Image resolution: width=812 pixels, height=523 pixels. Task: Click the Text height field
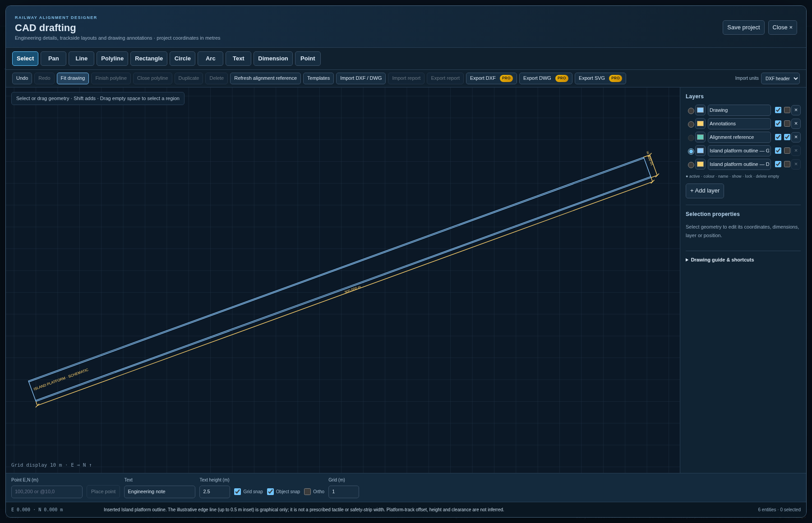[215, 492]
